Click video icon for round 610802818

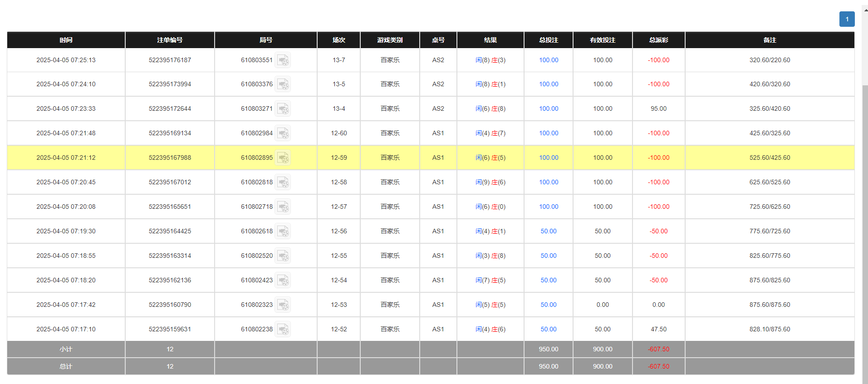click(x=283, y=182)
